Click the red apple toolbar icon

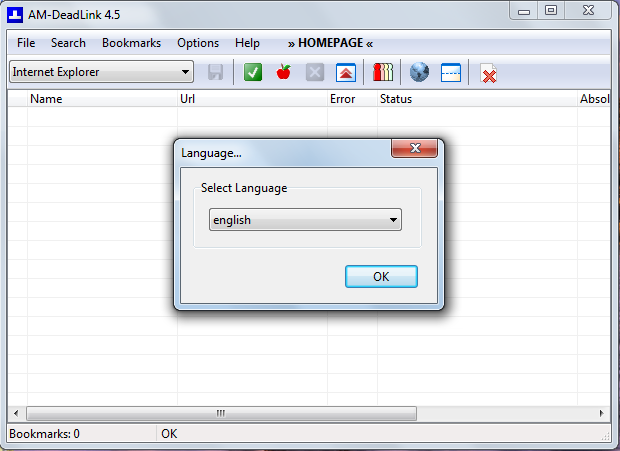pyautogui.click(x=284, y=72)
